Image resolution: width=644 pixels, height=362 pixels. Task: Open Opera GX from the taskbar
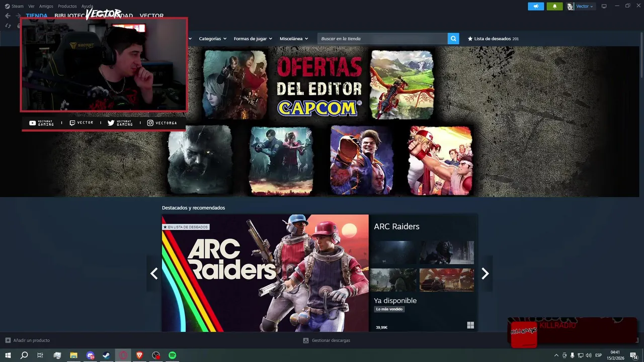[x=123, y=355]
